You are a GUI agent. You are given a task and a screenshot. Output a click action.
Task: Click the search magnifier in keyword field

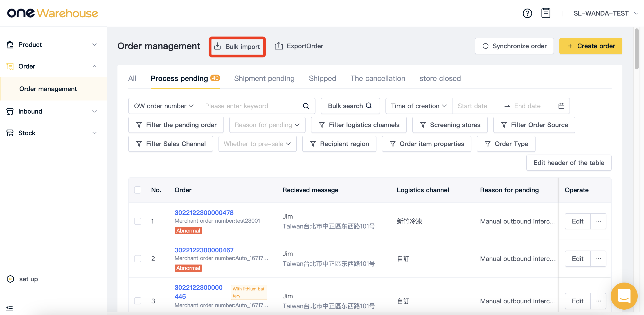[306, 106]
